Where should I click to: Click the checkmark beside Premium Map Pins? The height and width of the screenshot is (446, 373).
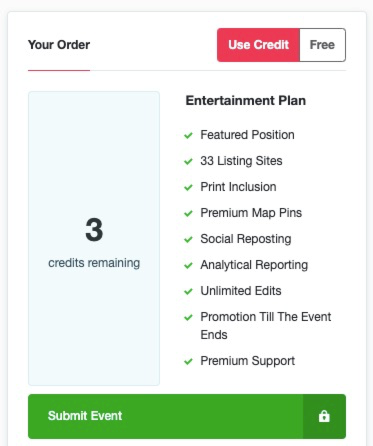(188, 213)
